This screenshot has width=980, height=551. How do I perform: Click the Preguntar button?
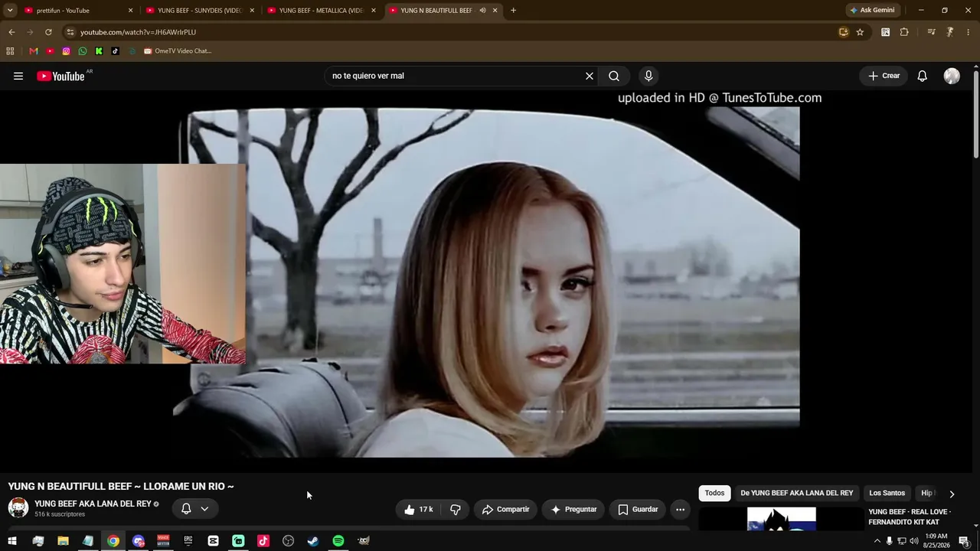pyautogui.click(x=574, y=510)
